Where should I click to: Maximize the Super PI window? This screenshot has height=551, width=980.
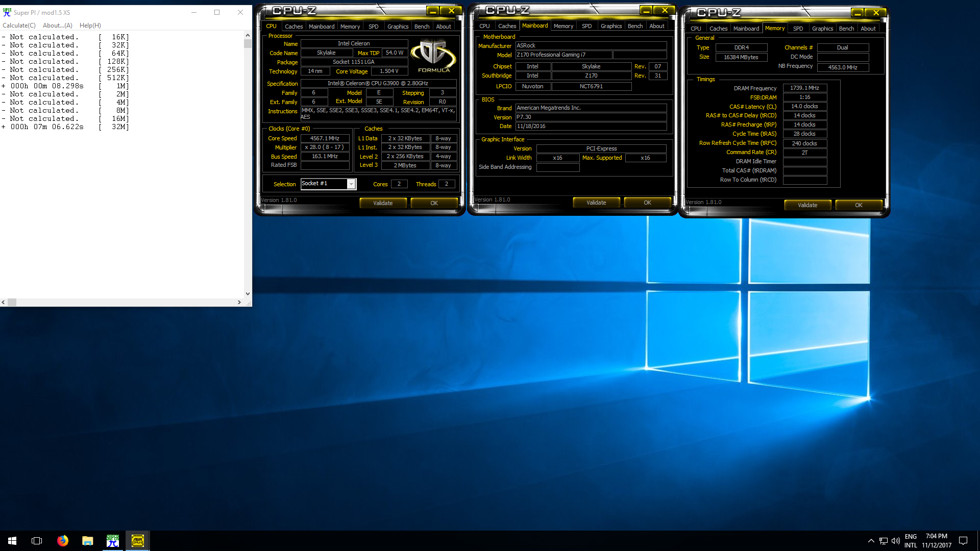pyautogui.click(x=217, y=12)
